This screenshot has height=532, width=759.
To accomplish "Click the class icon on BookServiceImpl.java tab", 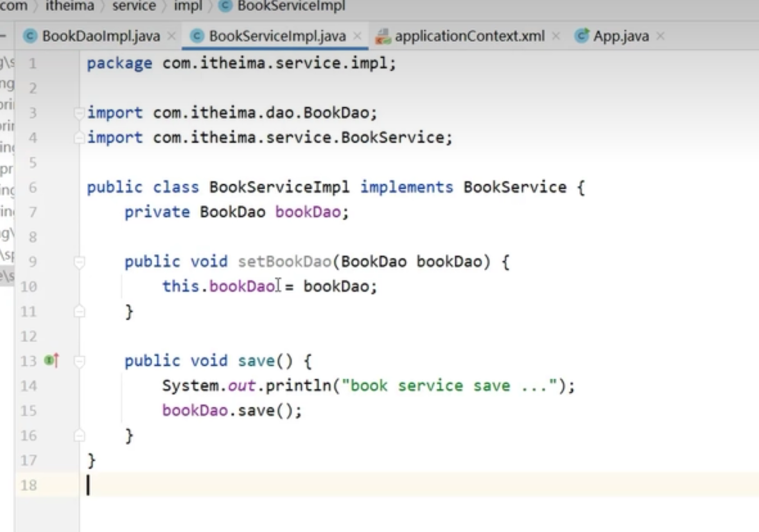I will click(x=196, y=37).
